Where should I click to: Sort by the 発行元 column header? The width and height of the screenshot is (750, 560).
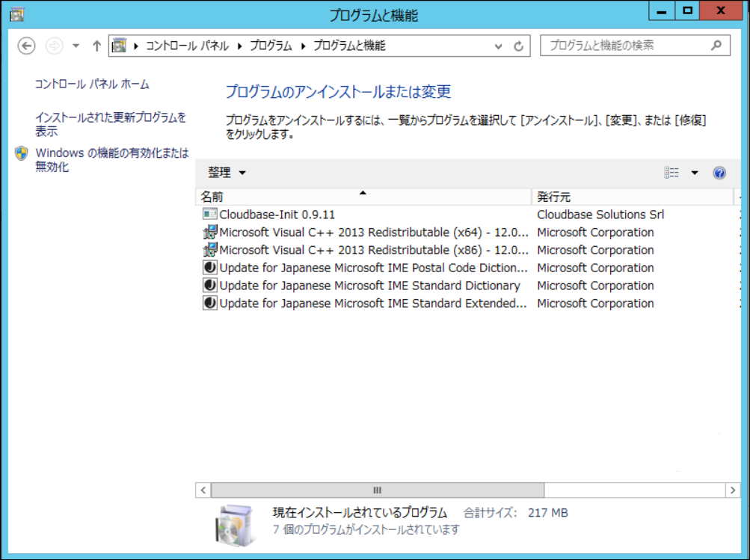[633, 197]
